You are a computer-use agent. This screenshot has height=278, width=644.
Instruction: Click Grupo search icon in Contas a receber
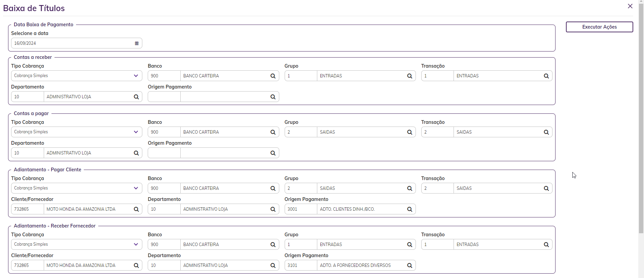pyautogui.click(x=409, y=76)
